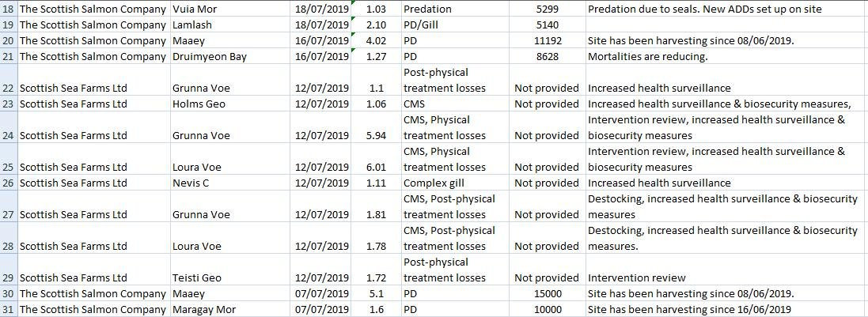Select the Predation cause cell

pyautogui.click(x=427, y=9)
